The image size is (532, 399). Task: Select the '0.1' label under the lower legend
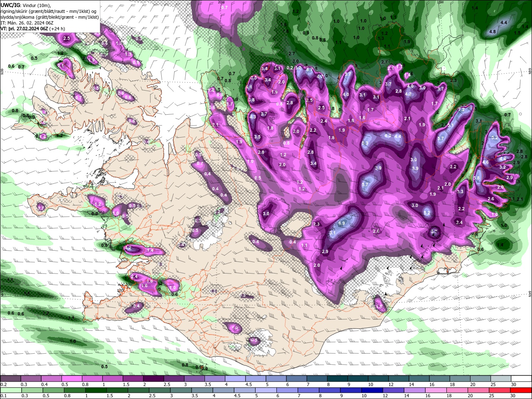pos(3,396)
